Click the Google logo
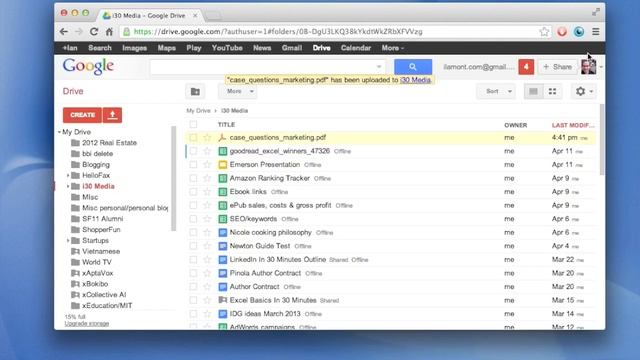Image resolution: width=640 pixels, height=360 pixels. coord(88,67)
